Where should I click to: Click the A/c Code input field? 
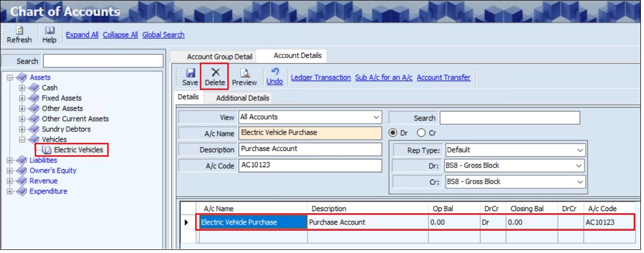click(x=310, y=166)
